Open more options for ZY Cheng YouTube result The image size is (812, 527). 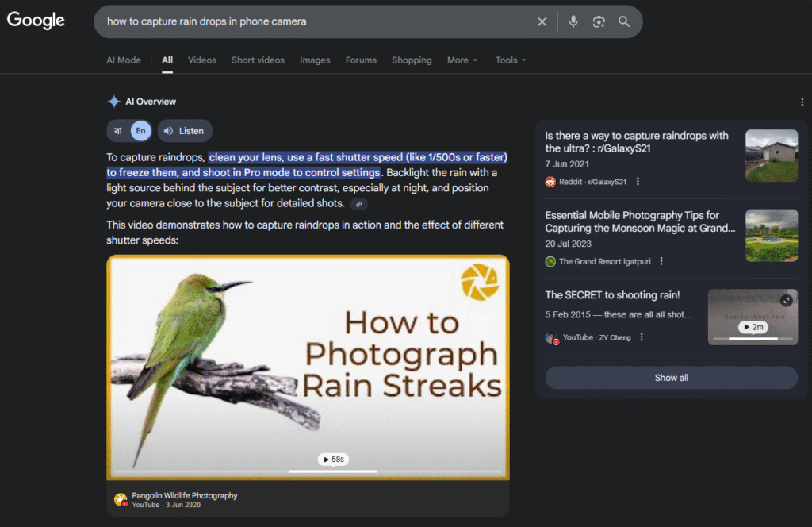pos(642,337)
